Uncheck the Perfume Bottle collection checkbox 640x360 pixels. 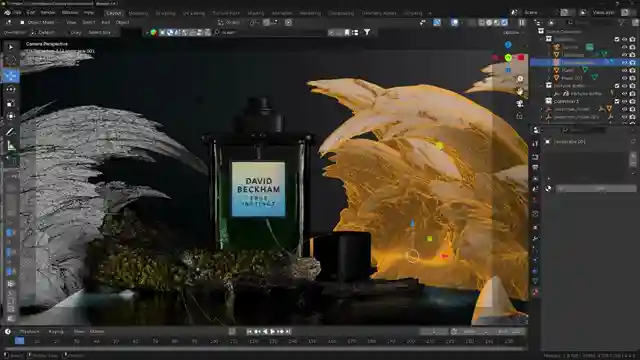(x=617, y=86)
